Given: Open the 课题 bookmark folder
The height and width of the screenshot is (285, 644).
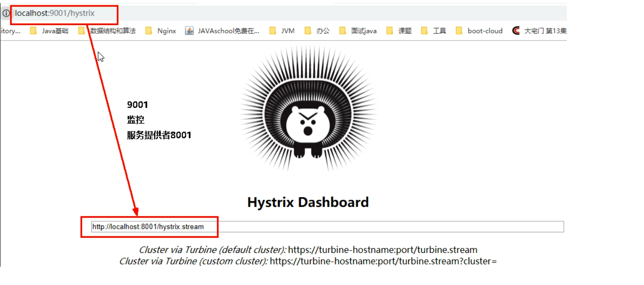Looking at the screenshot, I should [x=399, y=31].
